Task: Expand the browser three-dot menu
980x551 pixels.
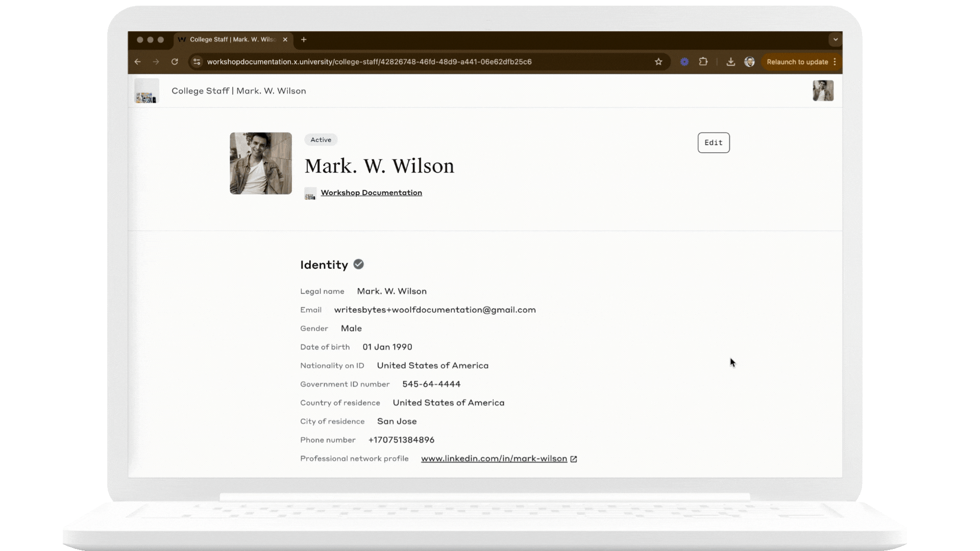Action: tap(836, 62)
